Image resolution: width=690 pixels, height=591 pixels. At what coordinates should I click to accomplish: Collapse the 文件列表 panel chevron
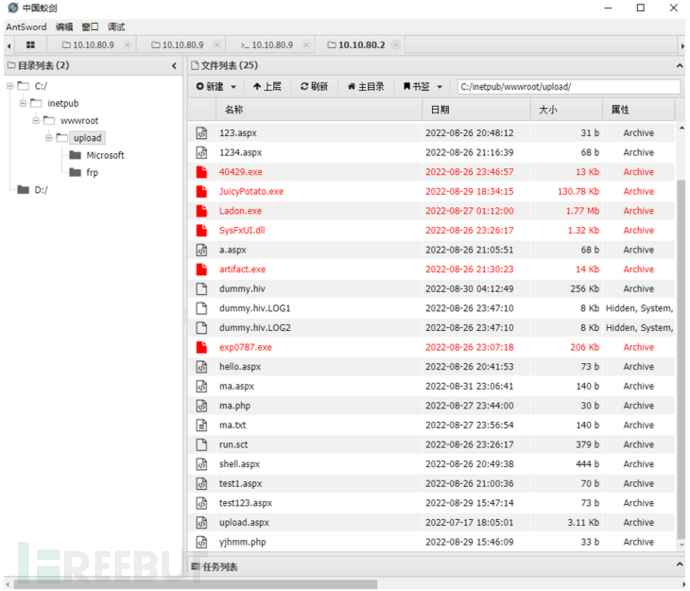[x=680, y=66]
